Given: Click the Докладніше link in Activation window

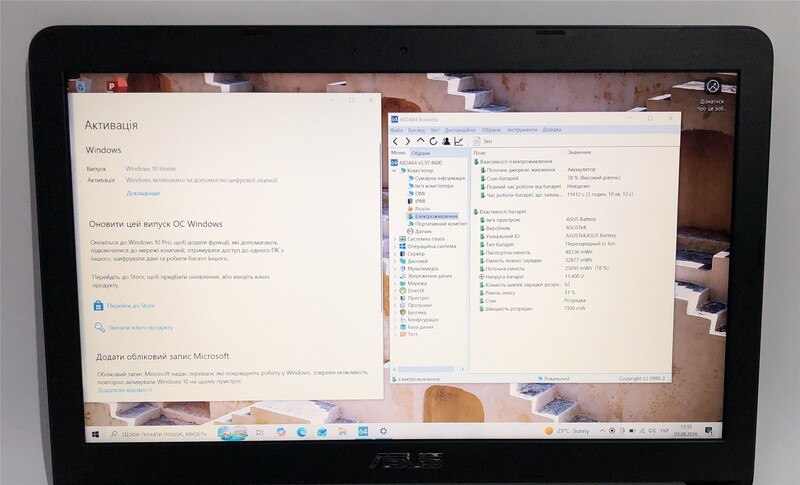Looking at the screenshot, I should pos(143,193).
